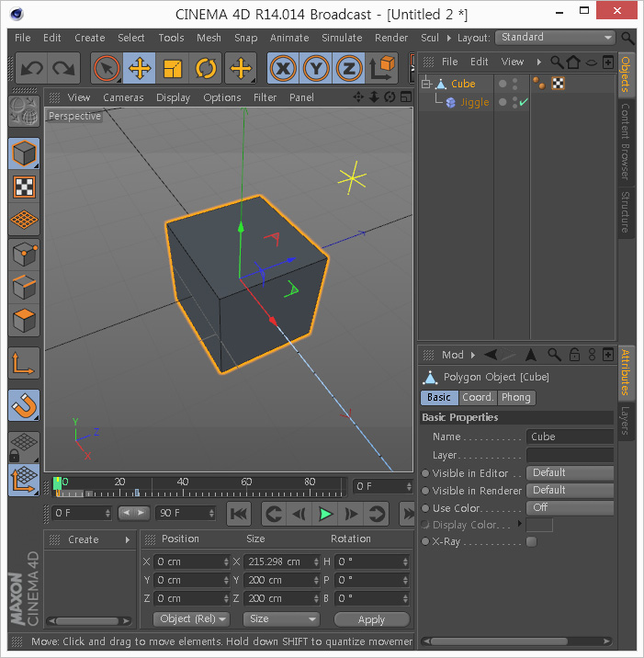Enable Axis mode icon
Screen dimensions: 644x658
(24, 363)
